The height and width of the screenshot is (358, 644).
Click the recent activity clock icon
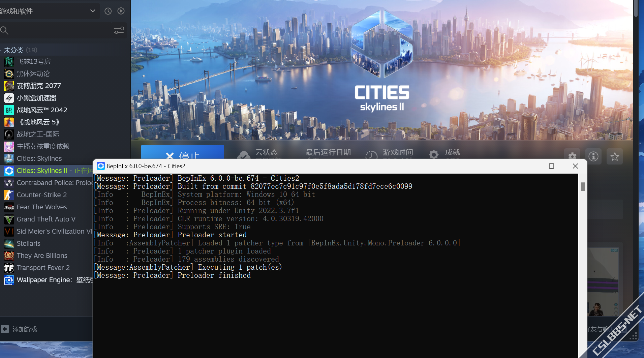click(108, 11)
